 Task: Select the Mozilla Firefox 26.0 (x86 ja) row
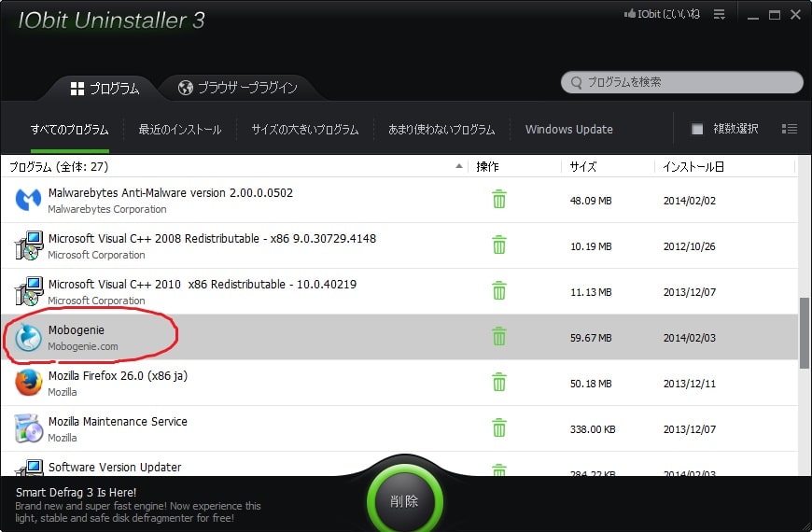[399, 383]
